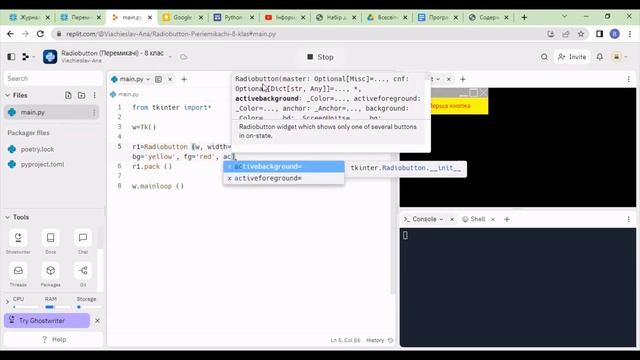Switch to the Console tab
The image size is (640, 360).
pos(423,219)
